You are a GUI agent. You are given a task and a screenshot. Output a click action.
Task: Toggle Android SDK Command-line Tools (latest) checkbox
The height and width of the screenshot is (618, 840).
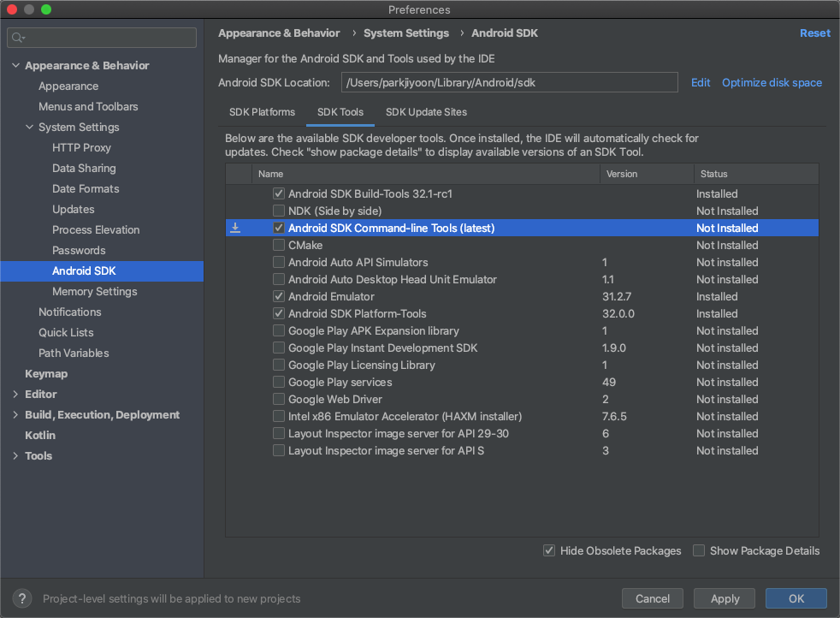[279, 228]
